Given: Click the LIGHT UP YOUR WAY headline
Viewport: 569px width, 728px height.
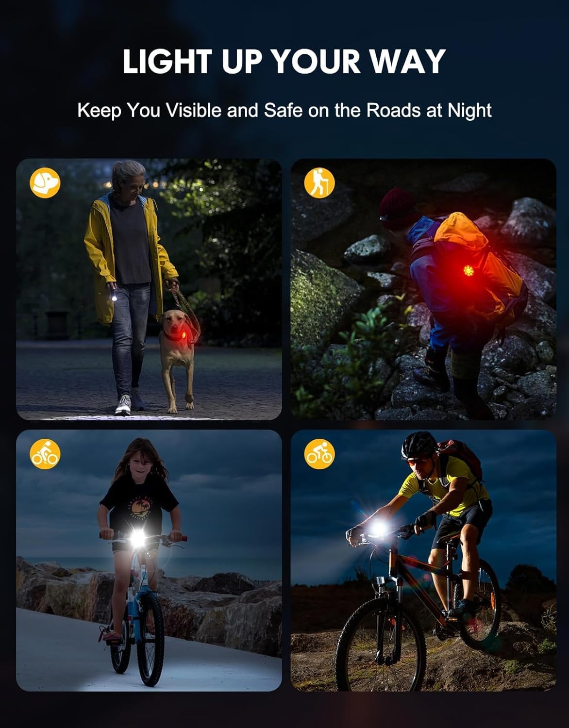Looking at the screenshot, I should tap(284, 62).
